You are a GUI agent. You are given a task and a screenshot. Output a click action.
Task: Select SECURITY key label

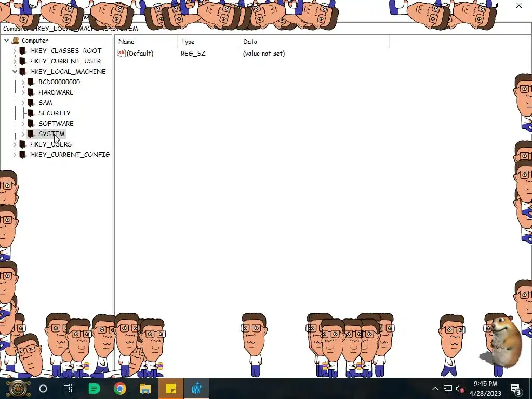click(x=55, y=113)
